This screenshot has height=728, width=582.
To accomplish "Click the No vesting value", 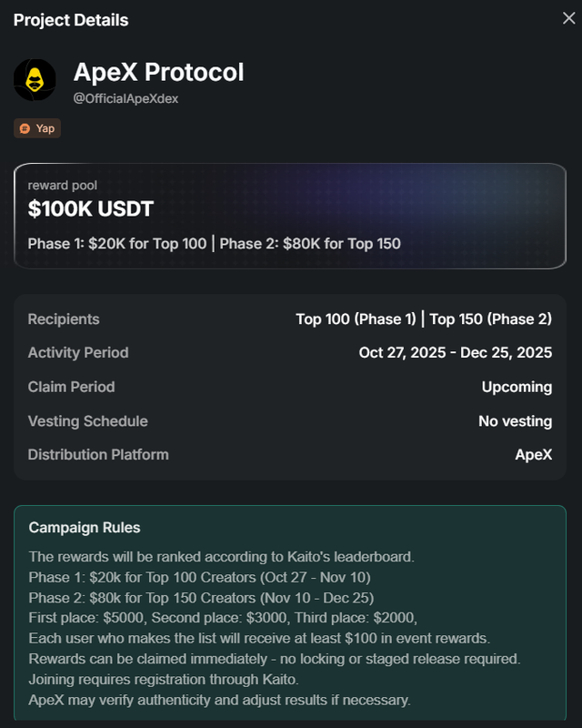I will pyautogui.click(x=515, y=421).
